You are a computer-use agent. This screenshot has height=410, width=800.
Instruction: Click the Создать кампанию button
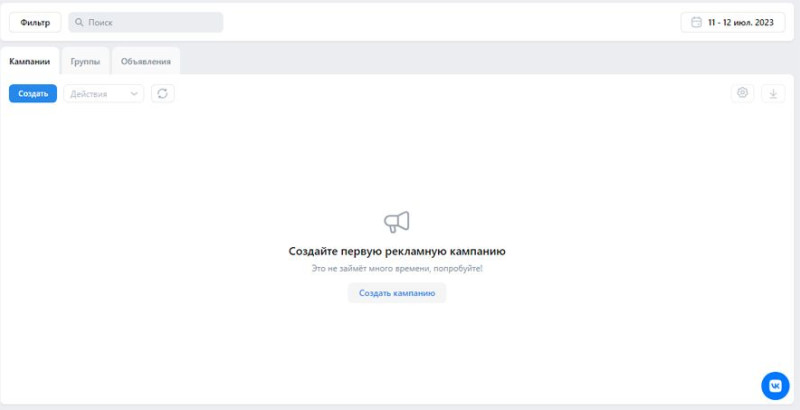(x=397, y=293)
